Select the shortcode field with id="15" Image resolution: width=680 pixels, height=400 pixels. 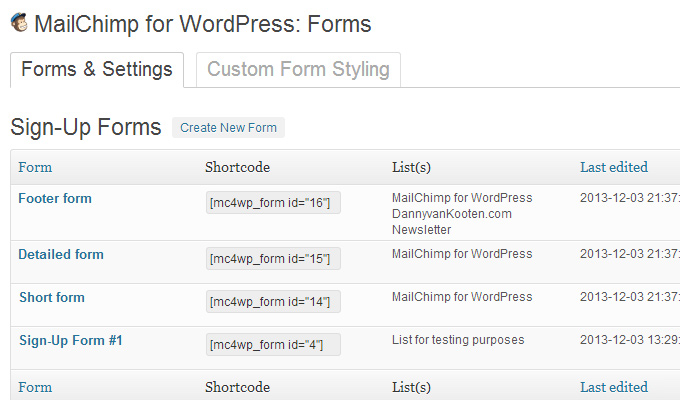tap(273, 259)
